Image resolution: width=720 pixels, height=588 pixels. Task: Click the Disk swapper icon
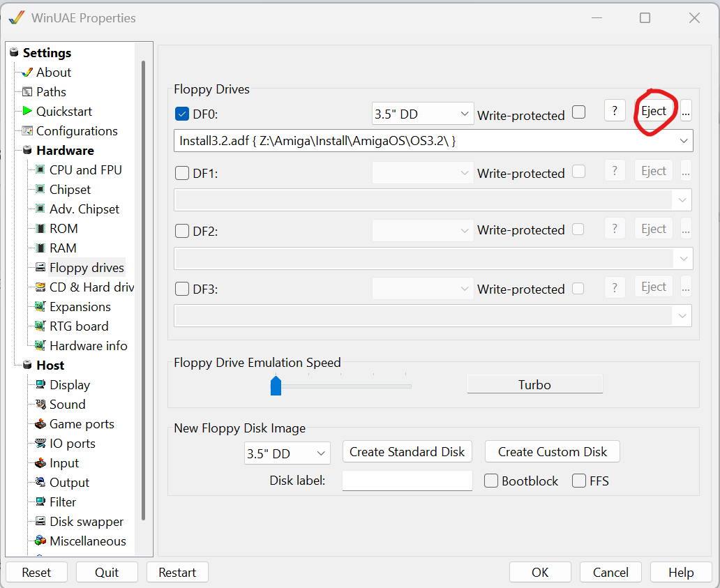click(40, 522)
